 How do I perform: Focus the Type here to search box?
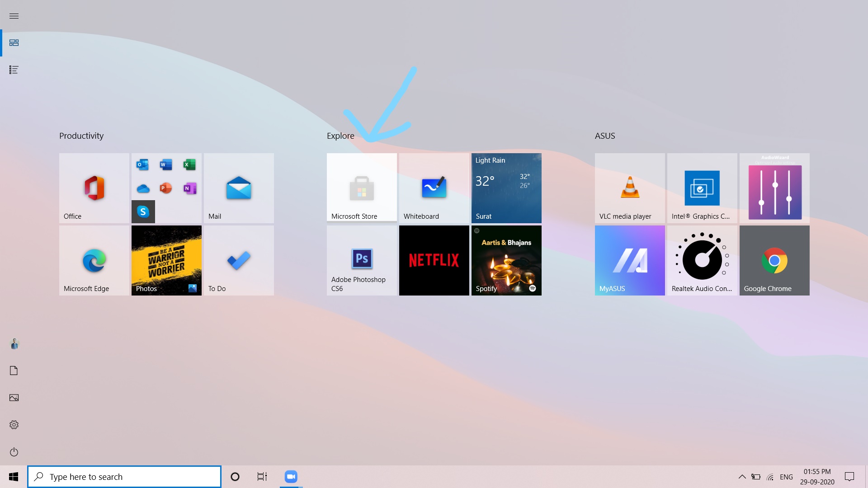[124, 477]
